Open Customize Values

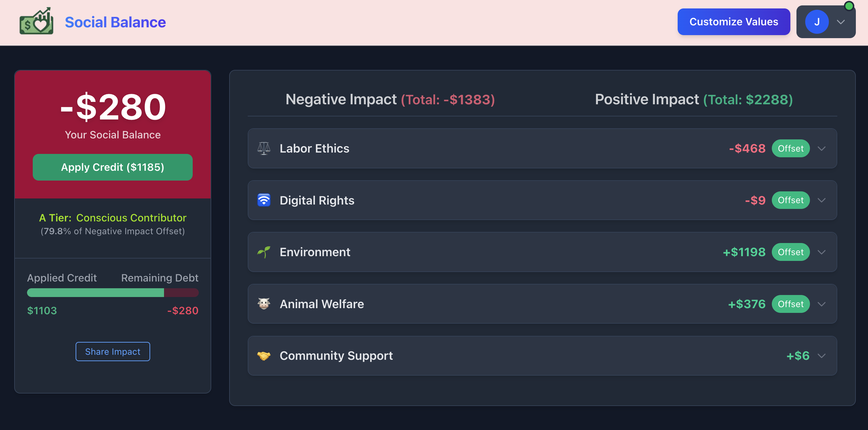tap(734, 22)
